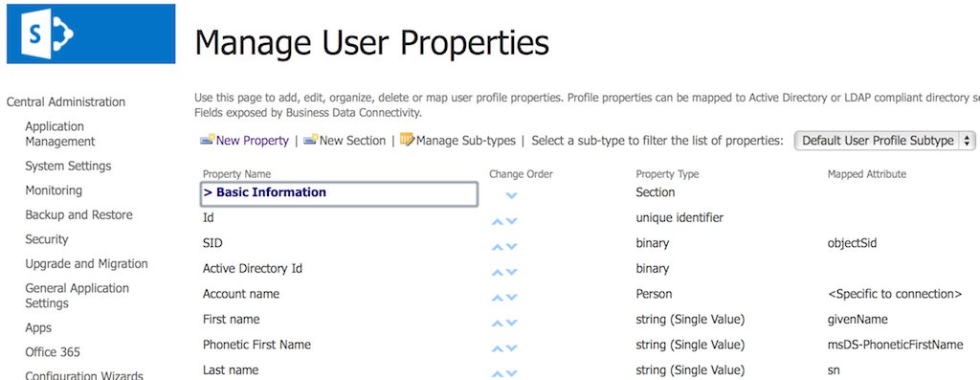Click the Account name property

point(240,294)
